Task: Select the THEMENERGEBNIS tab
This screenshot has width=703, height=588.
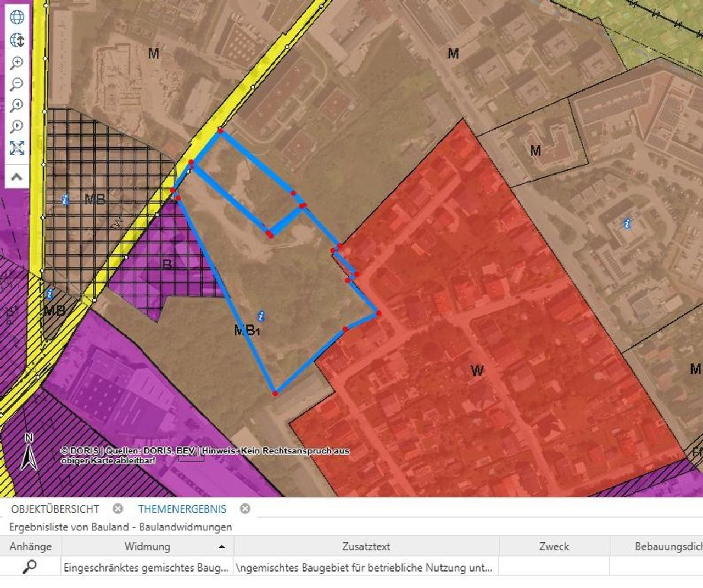Action: [182, 509]
